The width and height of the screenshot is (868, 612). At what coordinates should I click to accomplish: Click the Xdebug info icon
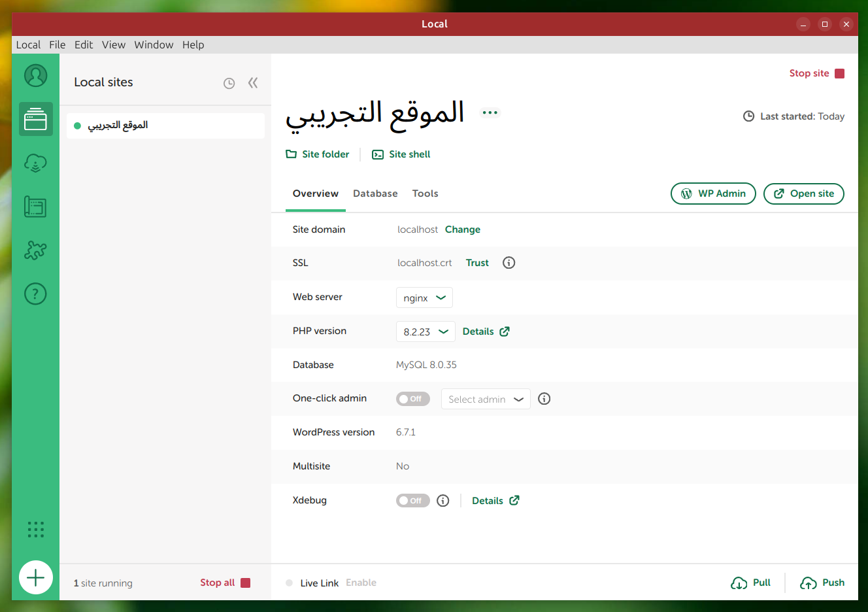pos(443,501)
